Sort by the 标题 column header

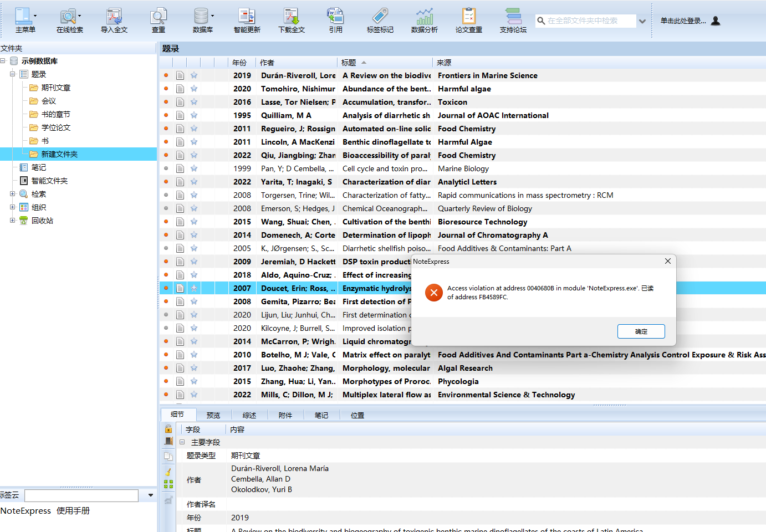385,63
